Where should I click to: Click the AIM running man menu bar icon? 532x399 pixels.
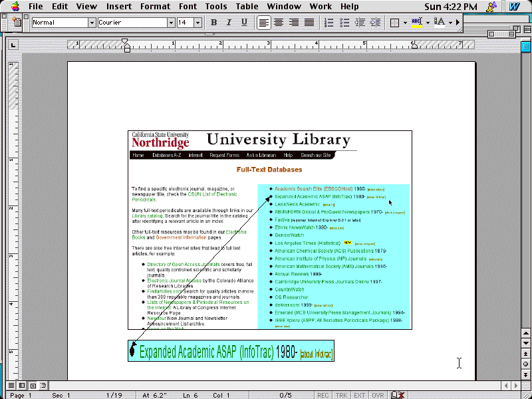pyautogui.click(x=491, y=7)
